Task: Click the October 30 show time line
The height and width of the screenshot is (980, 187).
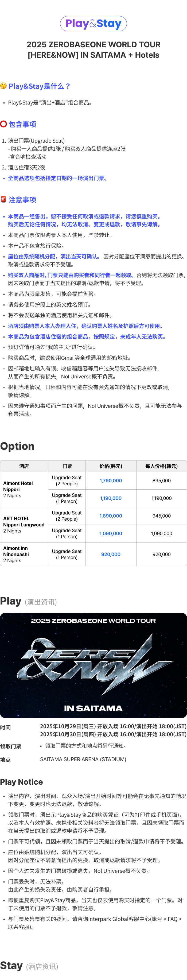Action: pyautogui.click(x=113, y=734)
